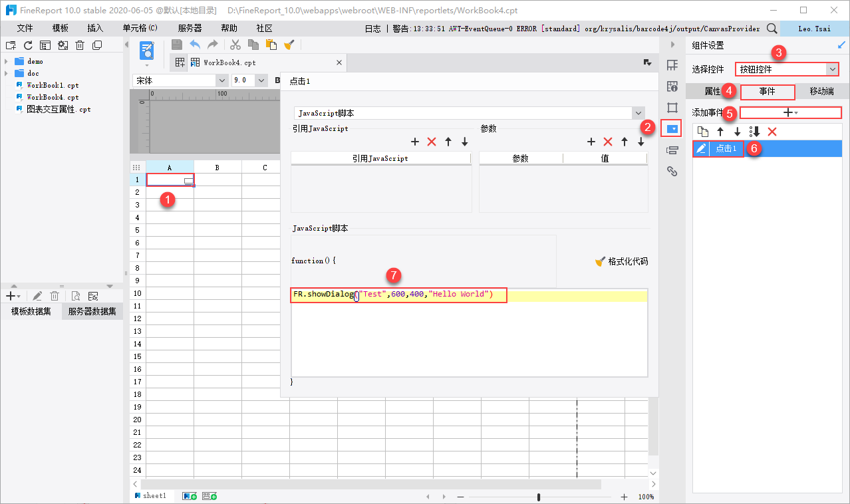Delete referenced JavaScript with red X
This screenshot has width=850, height=504.
pos(431,142)
